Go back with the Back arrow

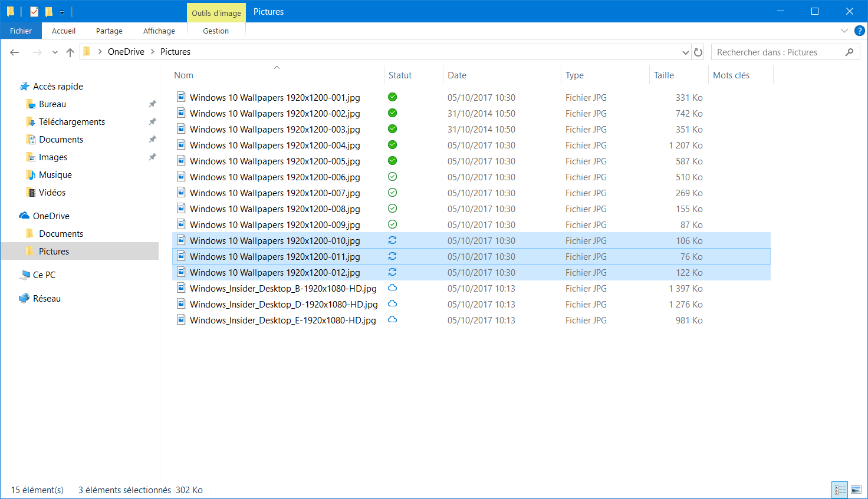[15, 52]
